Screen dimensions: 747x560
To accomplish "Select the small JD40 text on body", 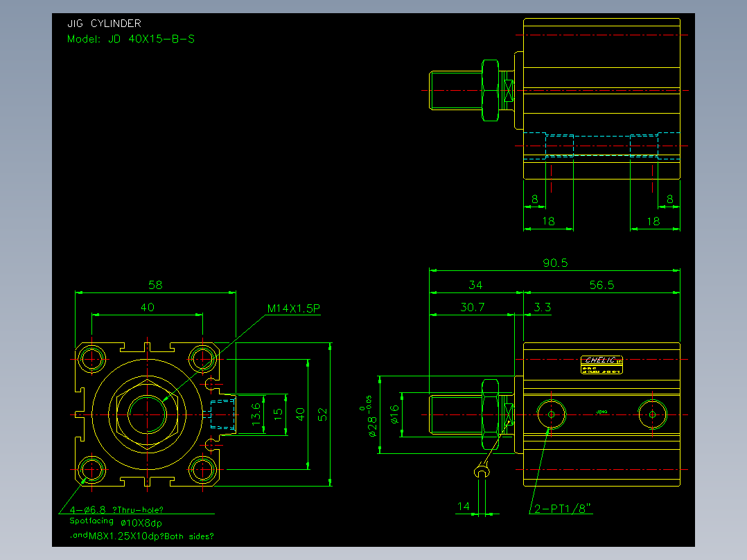I will point(601,412).
